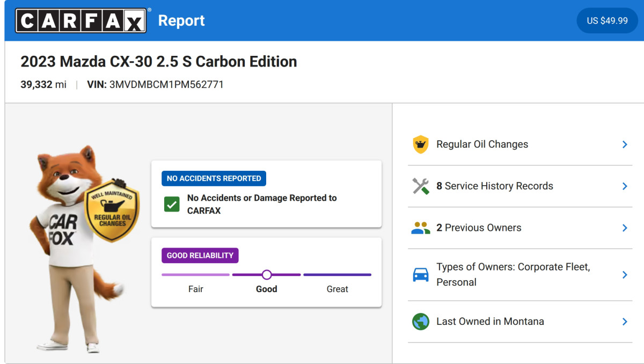Click the US $49.99 price button
The width and height of the screenshot is (644, 364).
(x=607, y=20)
